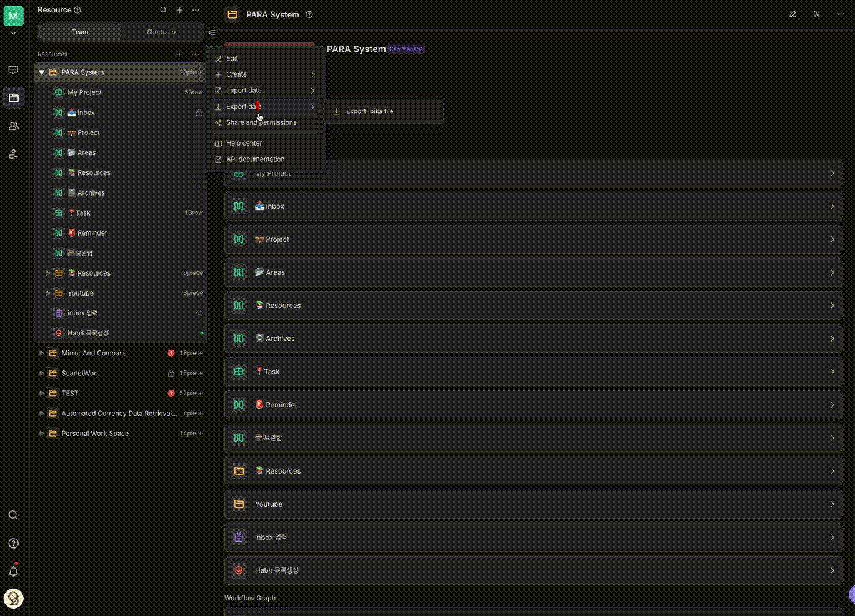
Task: Collapse the PARA System folder
Action: 42,72
